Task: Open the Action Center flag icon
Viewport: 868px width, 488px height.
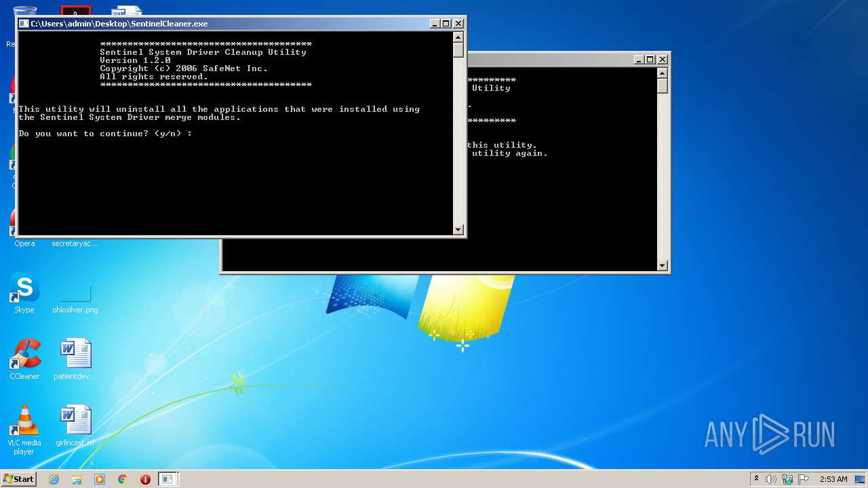Action: tap(804, 479)
